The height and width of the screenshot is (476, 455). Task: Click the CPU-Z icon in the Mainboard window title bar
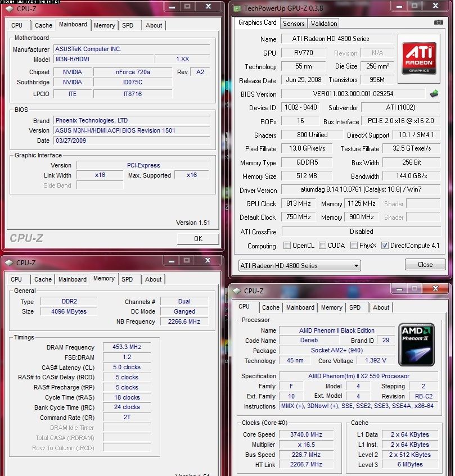tap(10, 8)
